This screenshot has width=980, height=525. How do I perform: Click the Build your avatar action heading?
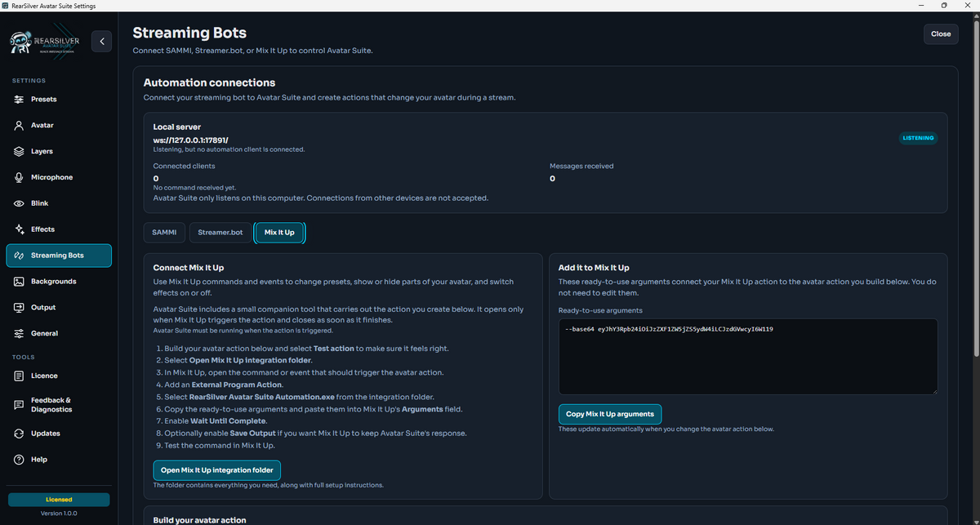[x=200, y=520]
